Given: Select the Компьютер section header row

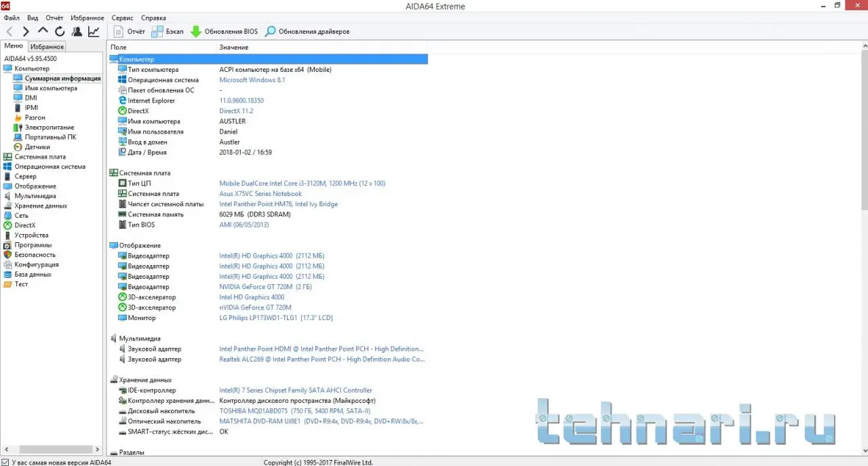Looking at the screenshot, I should (269, 59).
